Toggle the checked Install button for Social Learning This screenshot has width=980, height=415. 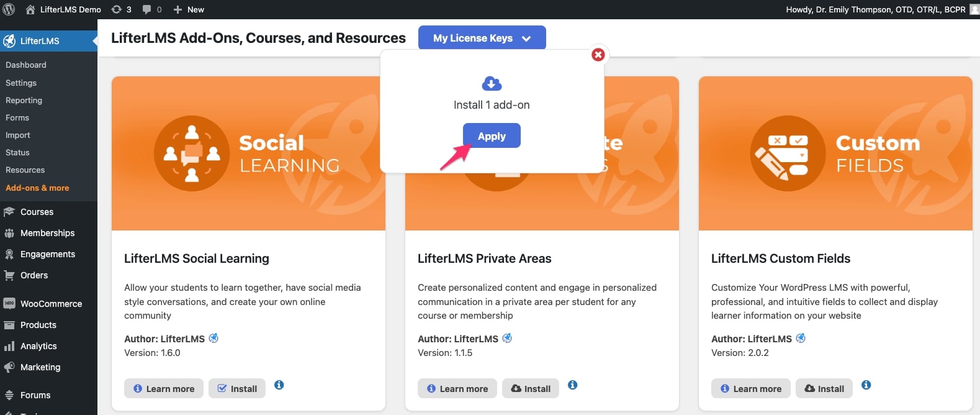[x=237, y=388]
